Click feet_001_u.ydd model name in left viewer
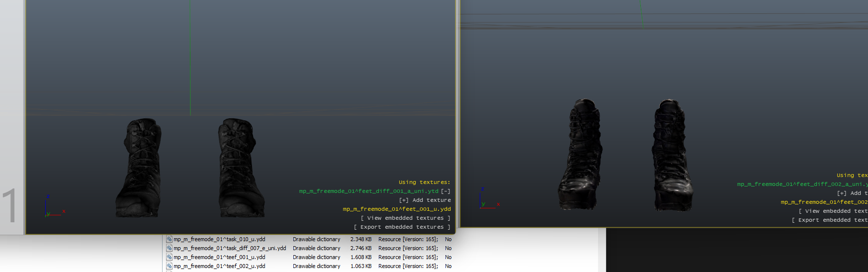The image size is (868, 272). click(396, 209)
